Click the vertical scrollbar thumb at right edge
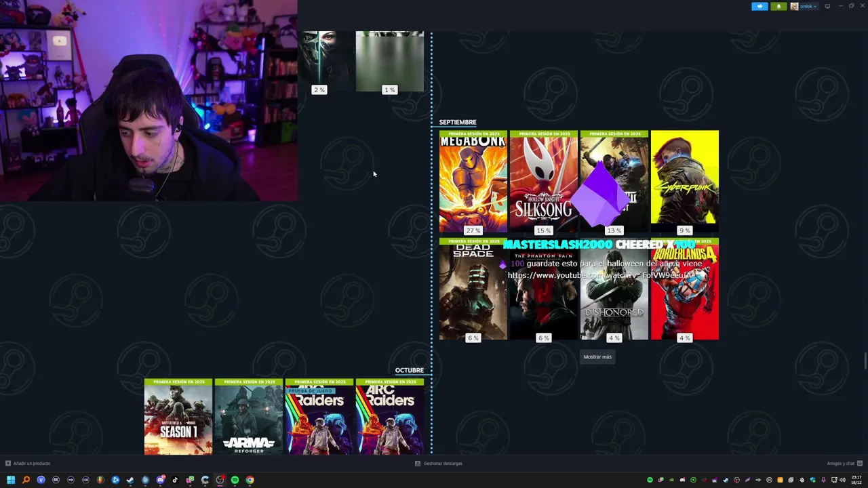This screenshot has height=488, width=868. click(866, 361)
